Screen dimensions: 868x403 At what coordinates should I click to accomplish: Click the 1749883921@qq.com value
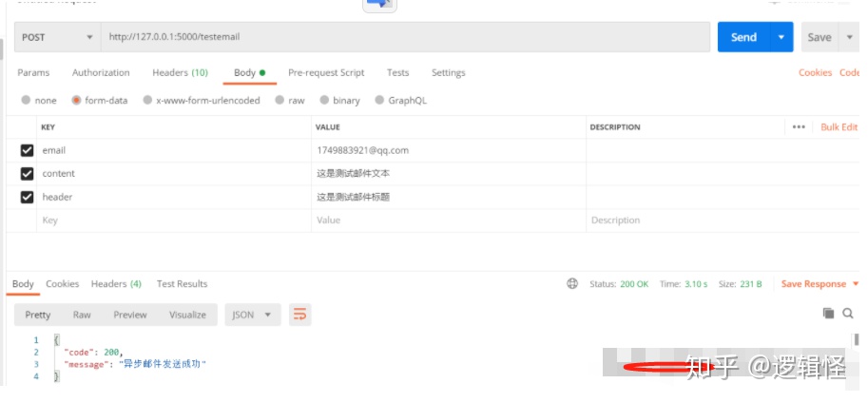[362, 150]
